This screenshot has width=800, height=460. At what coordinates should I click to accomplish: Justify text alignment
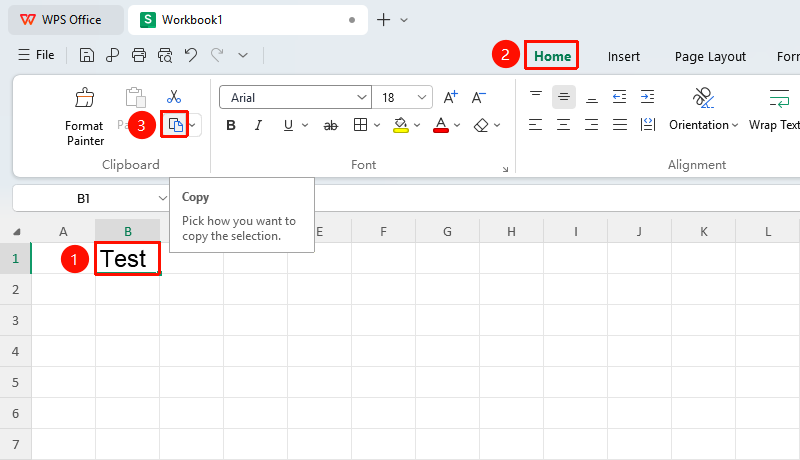[620, 124]
